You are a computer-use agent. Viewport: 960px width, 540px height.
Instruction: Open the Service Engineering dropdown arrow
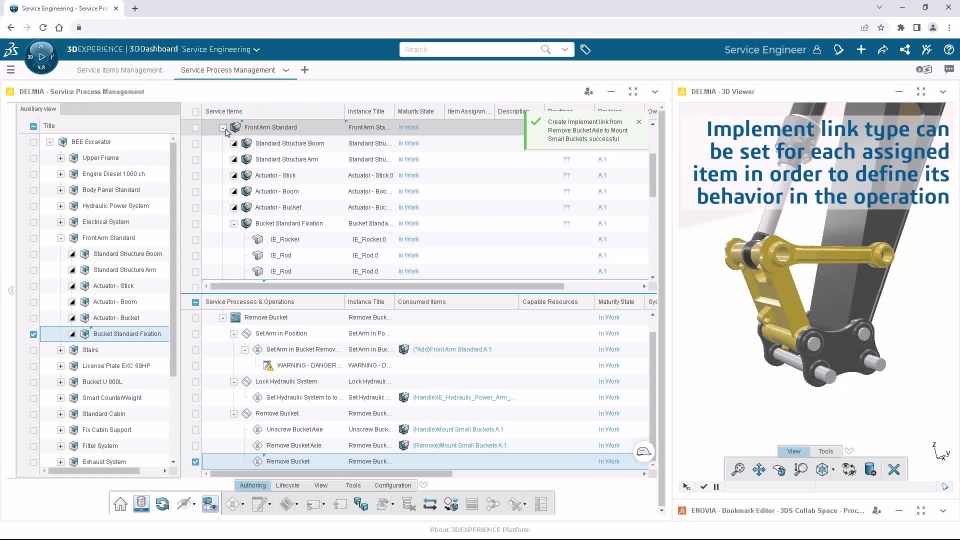(257, 50)
